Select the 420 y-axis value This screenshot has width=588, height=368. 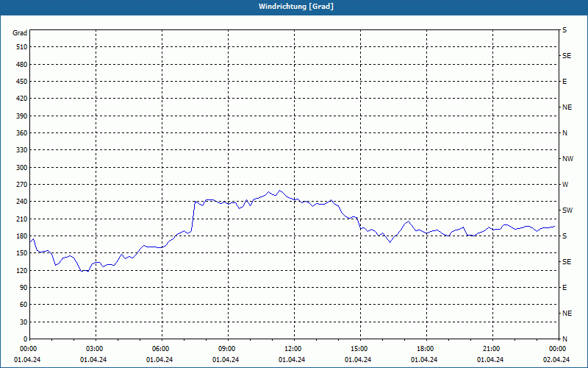[22, 99]
